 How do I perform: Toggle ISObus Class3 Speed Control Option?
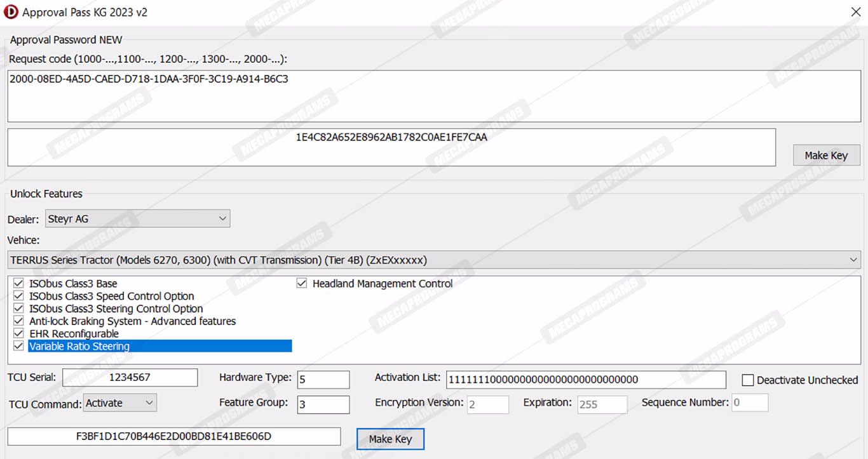coord(18,296)
